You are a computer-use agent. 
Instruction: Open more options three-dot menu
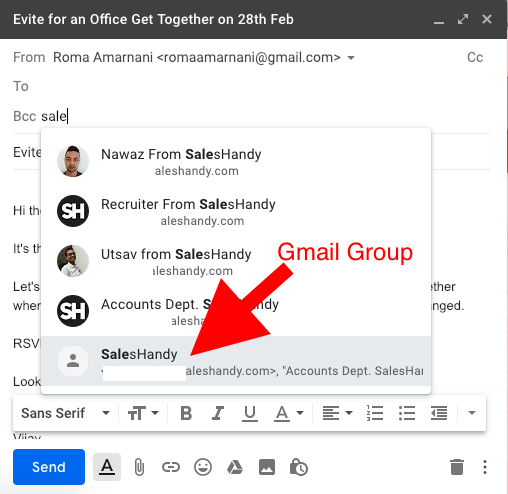click(485, 467)
